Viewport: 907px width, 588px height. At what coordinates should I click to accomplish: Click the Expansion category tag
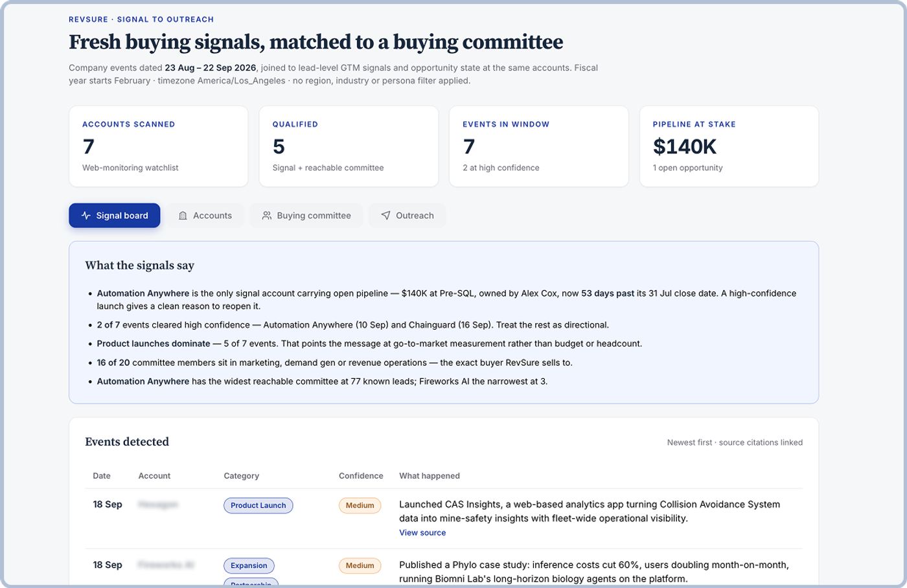pos(249,565)
